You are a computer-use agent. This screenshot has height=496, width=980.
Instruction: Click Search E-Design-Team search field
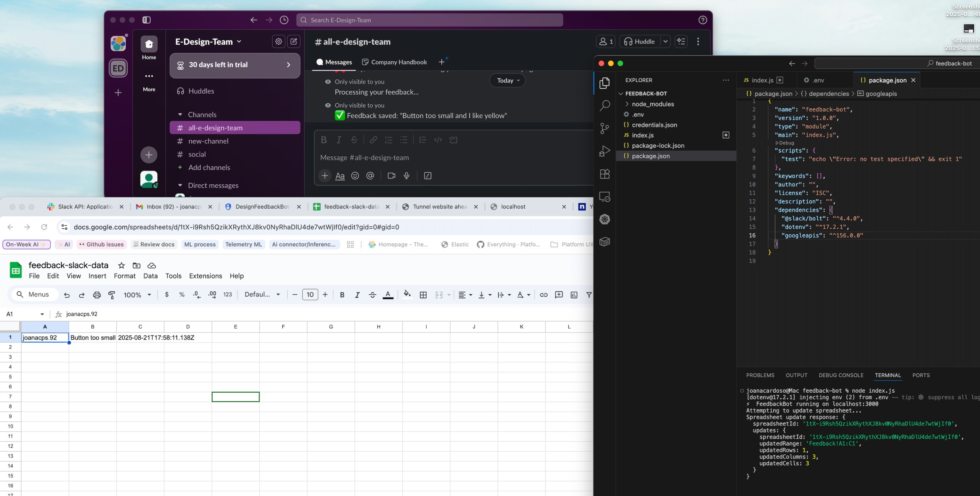(x=430, y=20)
